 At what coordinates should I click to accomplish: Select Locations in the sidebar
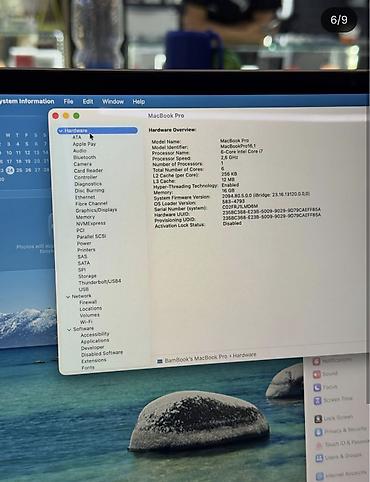91,309
